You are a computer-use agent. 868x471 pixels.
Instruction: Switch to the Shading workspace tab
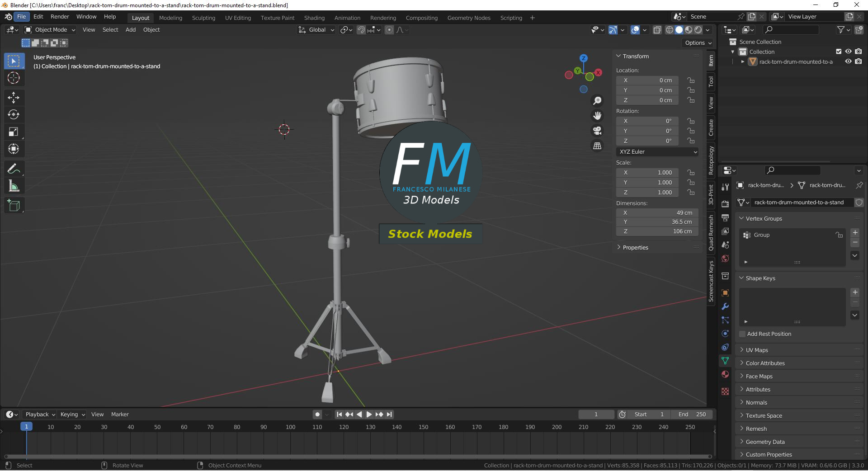(x=314, y=18)
